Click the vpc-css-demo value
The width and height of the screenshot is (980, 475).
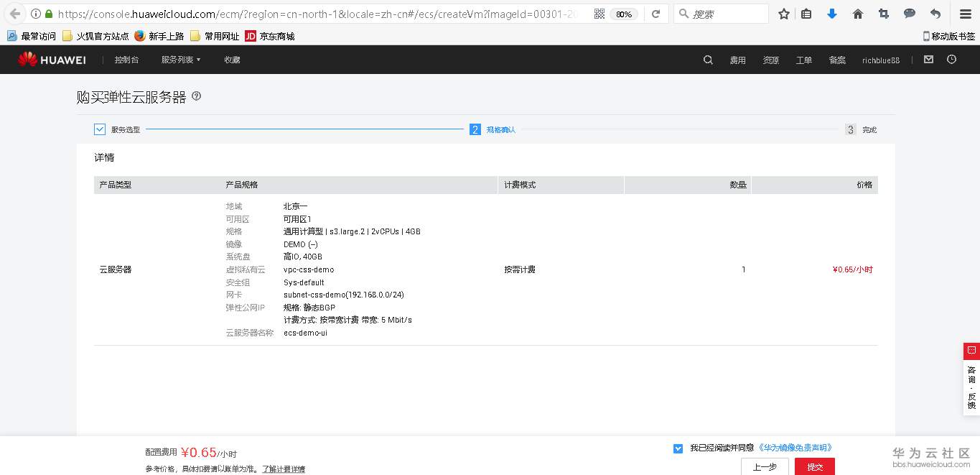point(309,269)
